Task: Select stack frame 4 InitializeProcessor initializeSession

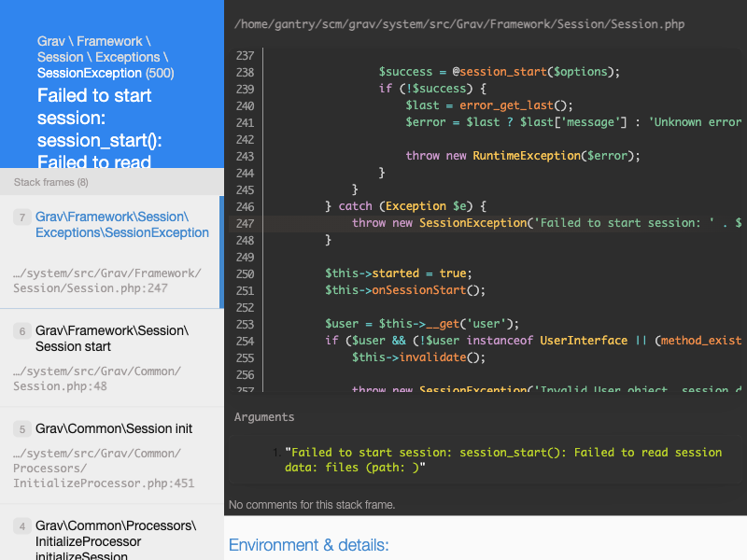Action: [112, 532]
